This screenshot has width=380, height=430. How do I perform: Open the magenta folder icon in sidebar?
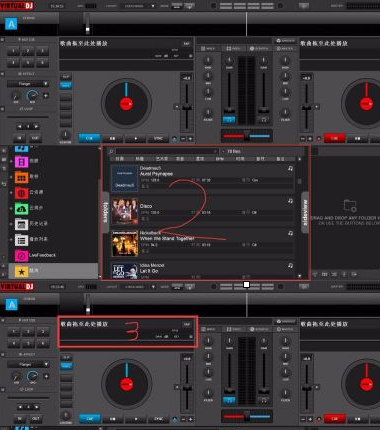tap(21, 162)
